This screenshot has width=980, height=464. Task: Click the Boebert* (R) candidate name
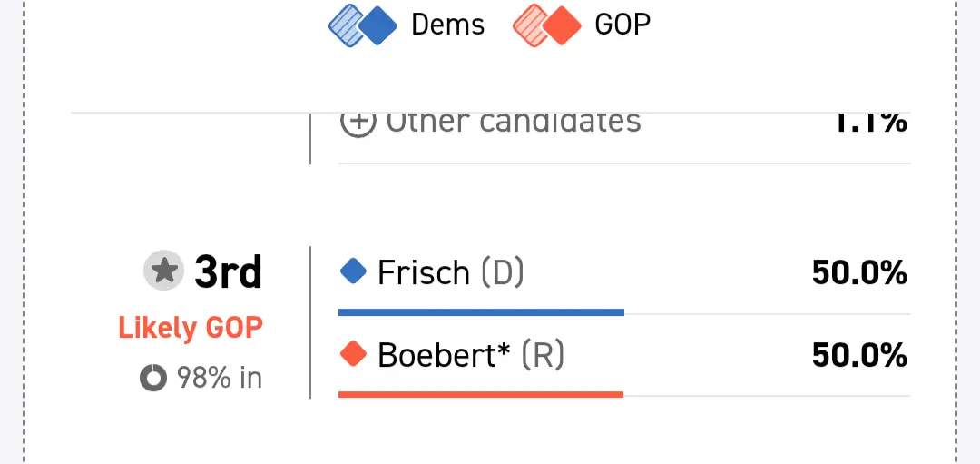pyautogui.click(x=470, y=355)
